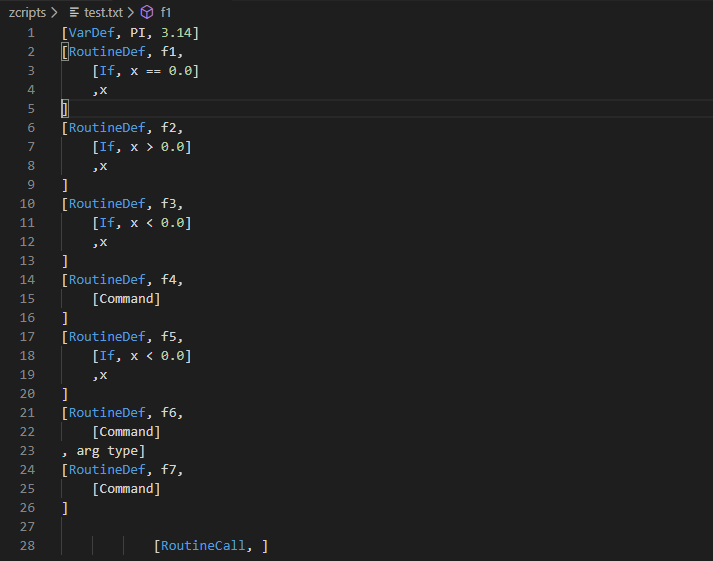Place cursor on f6 routine name

click(168, 413)
